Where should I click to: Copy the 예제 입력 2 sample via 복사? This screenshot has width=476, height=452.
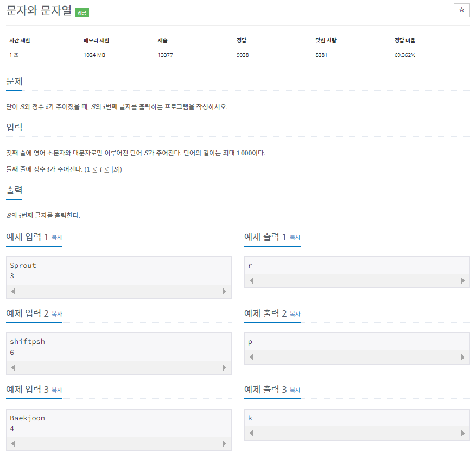pos(56,313)
